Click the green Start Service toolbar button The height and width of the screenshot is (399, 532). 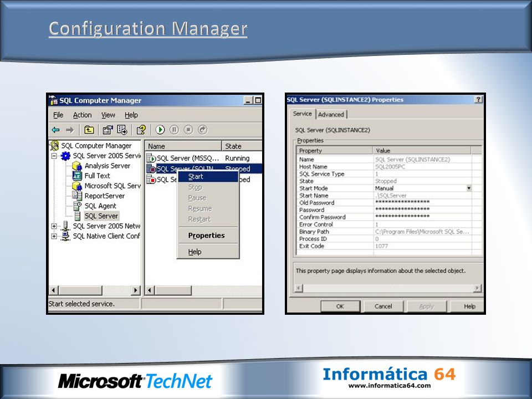[160, 130]
